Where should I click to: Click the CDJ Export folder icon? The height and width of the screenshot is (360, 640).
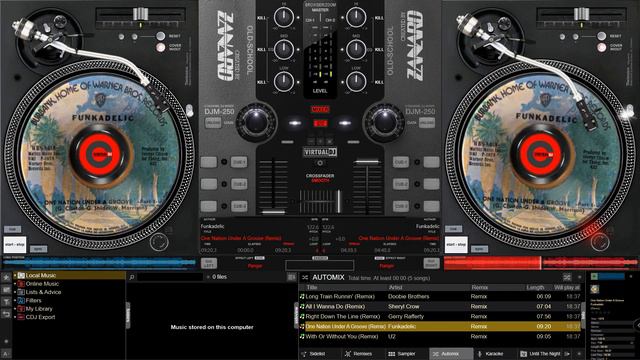pos(21,317)
